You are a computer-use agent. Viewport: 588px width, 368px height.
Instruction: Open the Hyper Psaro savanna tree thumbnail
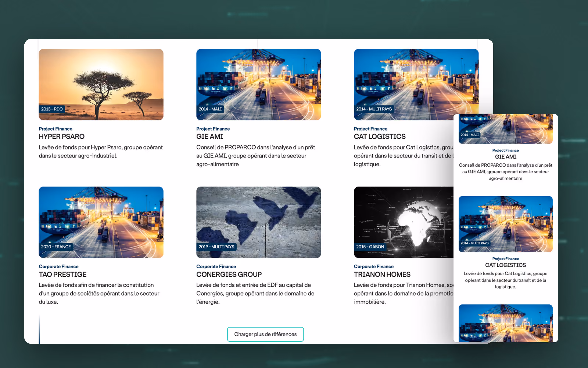(101, 85)
